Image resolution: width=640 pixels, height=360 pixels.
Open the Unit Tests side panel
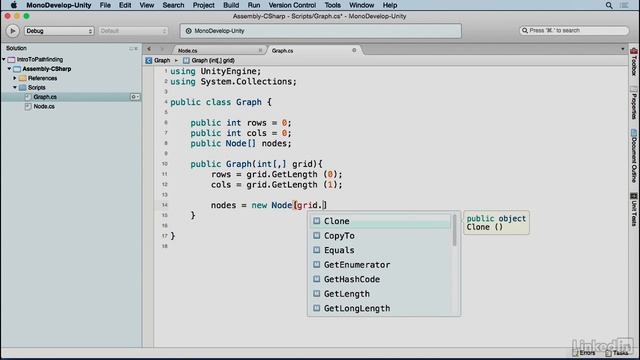tap(634, 209)
